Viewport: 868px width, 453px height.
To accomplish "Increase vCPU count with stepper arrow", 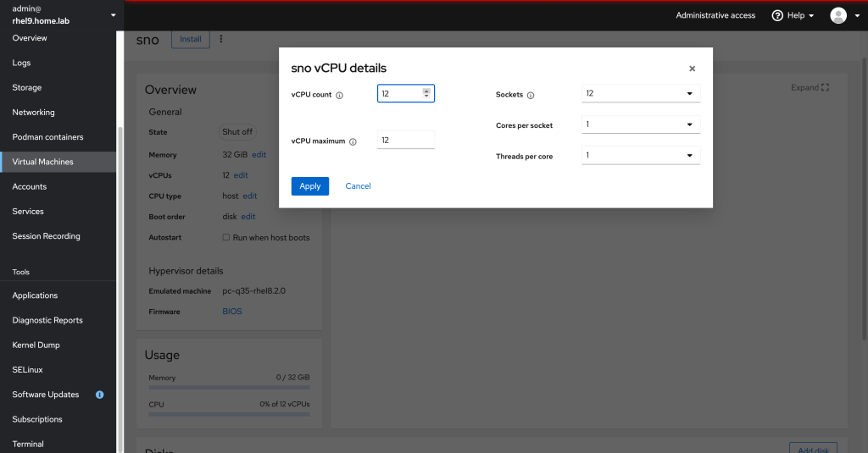I will 426,91.
